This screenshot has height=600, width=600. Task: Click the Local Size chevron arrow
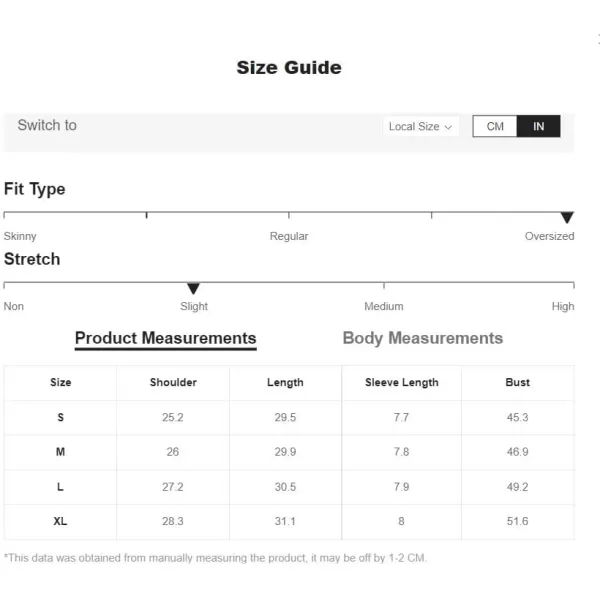tap(448, 127)
